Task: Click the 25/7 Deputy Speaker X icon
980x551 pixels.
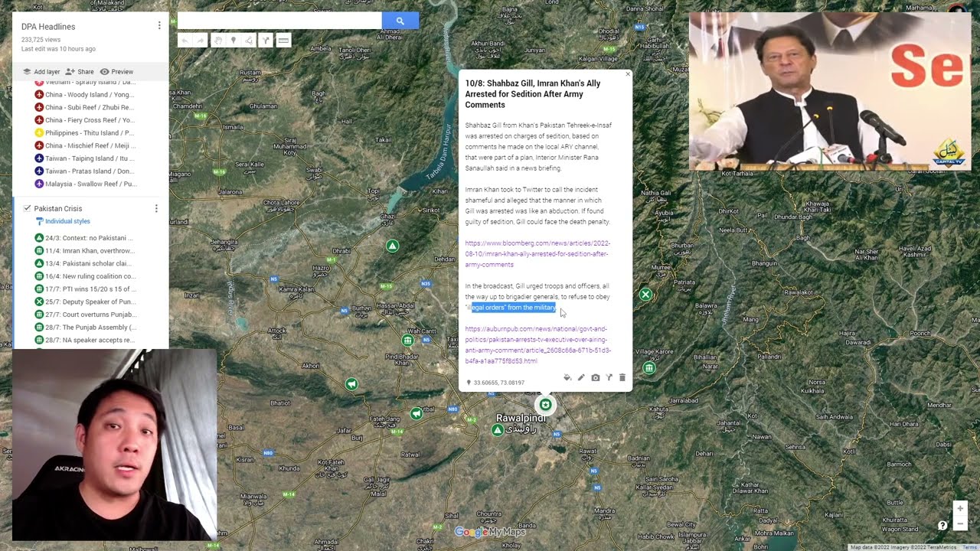Action: [x=39, y=302]
